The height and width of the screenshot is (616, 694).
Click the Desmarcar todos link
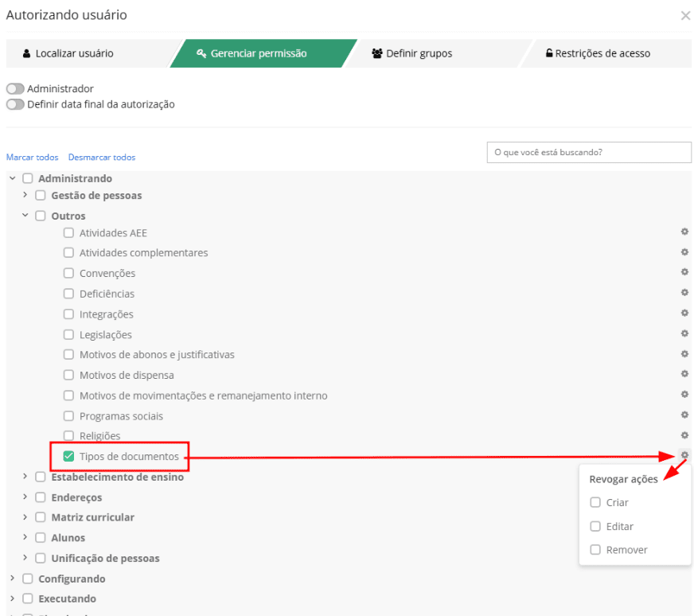(102, 158)
